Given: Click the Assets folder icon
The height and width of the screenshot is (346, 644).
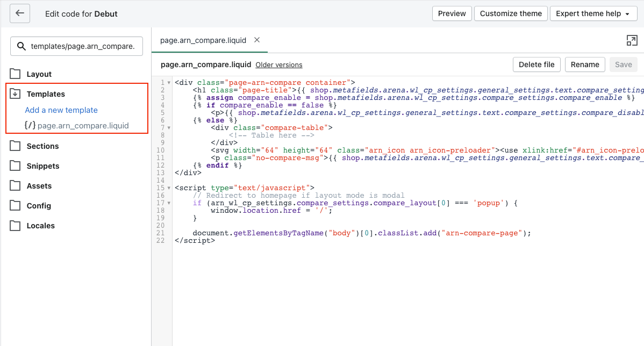Looking at the screenshot, I should [15, 185].
